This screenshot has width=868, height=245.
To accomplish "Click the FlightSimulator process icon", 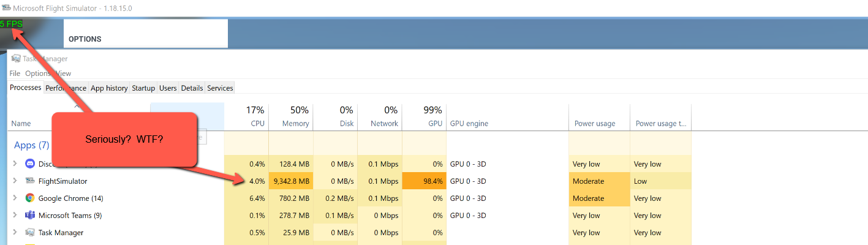I will 30,181.
